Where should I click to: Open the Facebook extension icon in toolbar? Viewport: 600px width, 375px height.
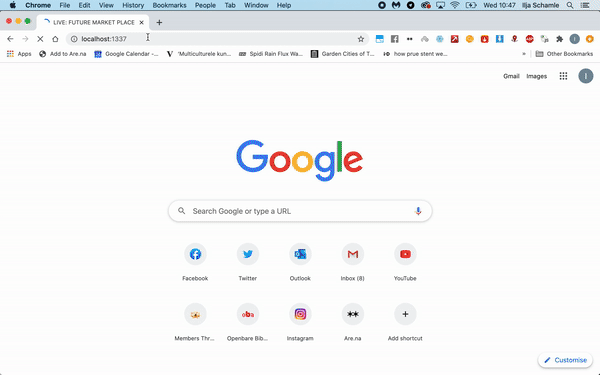click(x=395, y=39)
